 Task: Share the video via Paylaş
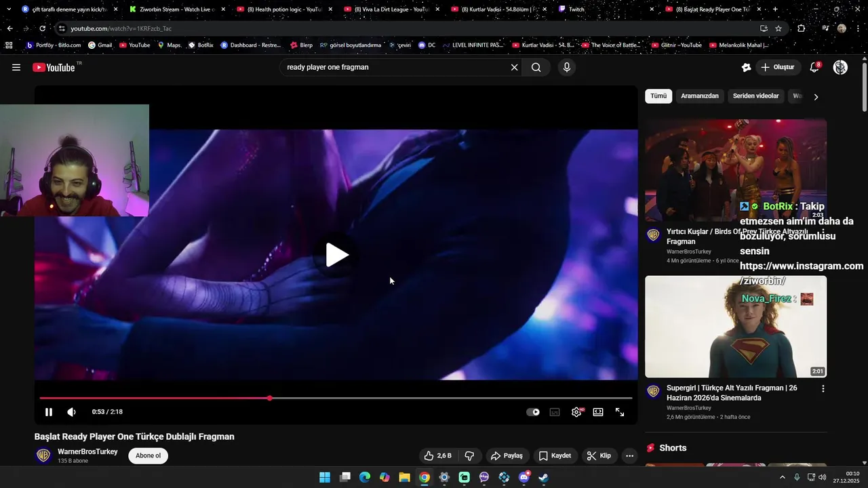click(507, 455)
